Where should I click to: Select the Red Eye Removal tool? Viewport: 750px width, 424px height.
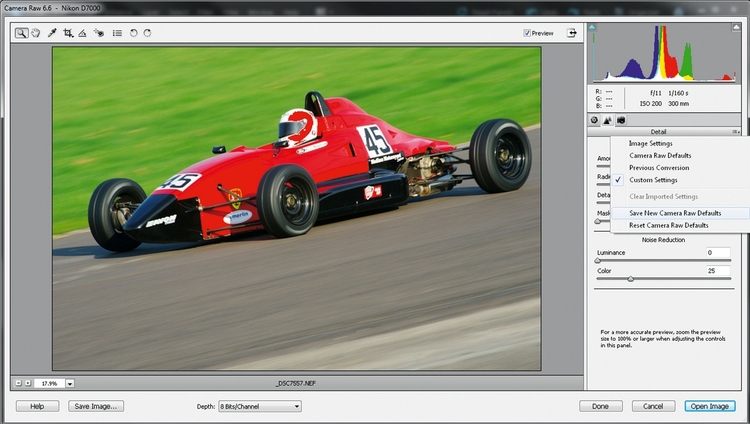(x=99, y=33)
